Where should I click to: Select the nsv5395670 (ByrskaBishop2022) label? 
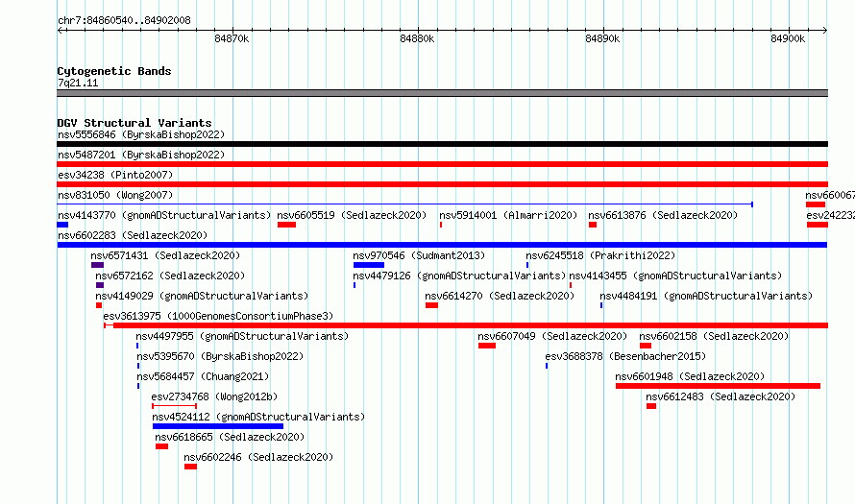point(220,356)
